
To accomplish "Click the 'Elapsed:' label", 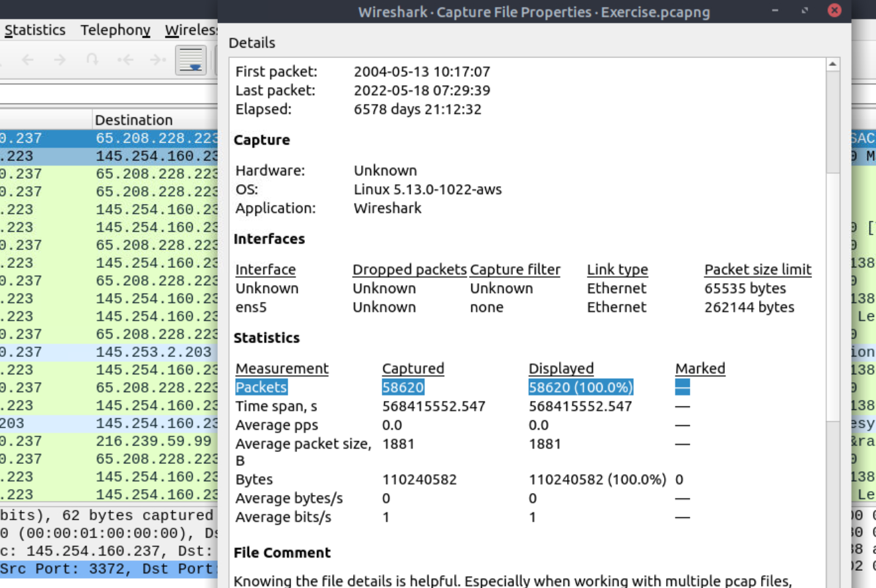I will (263, 110).
